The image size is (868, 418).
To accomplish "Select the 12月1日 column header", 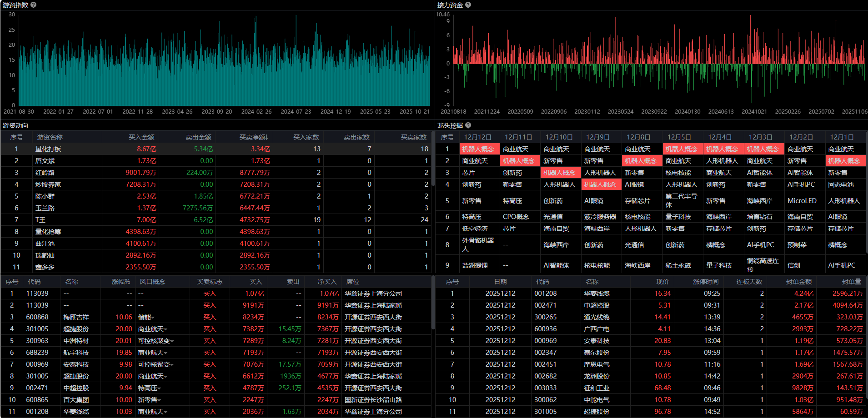I will [842, 137].
